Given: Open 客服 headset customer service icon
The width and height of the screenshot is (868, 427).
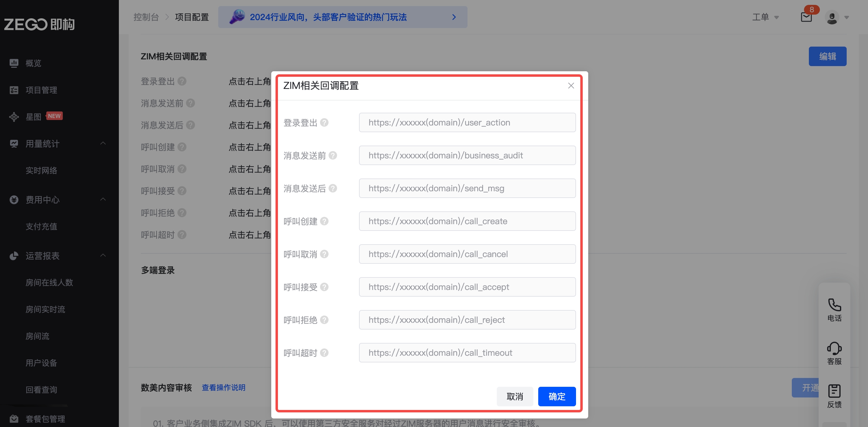Looking at the screenshot, I should coord(834,348).
